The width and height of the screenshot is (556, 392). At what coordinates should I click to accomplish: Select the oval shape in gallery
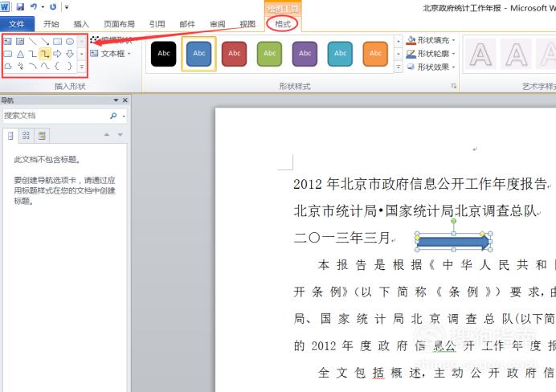point(70,42)
